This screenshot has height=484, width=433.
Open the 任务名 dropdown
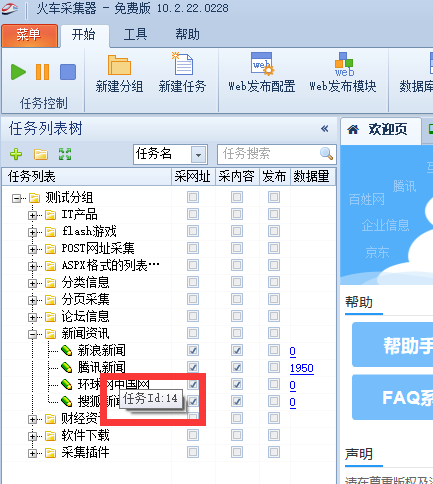click(199, 155)
